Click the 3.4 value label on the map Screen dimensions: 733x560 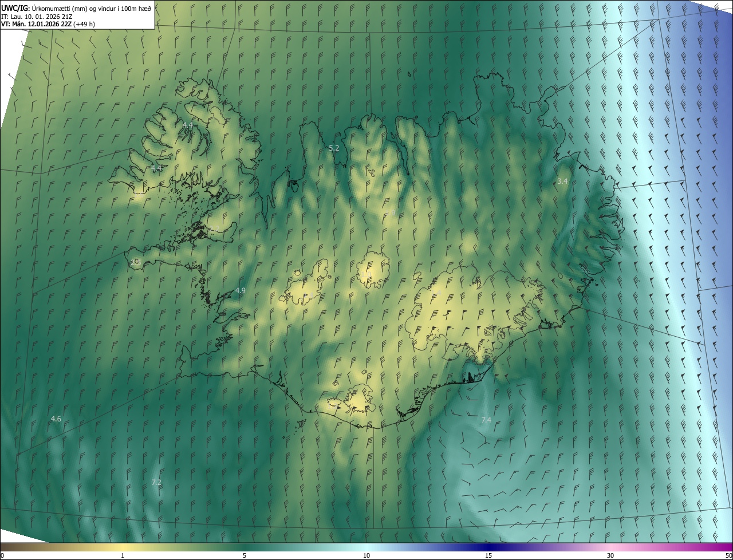click(x=562, y=181)
